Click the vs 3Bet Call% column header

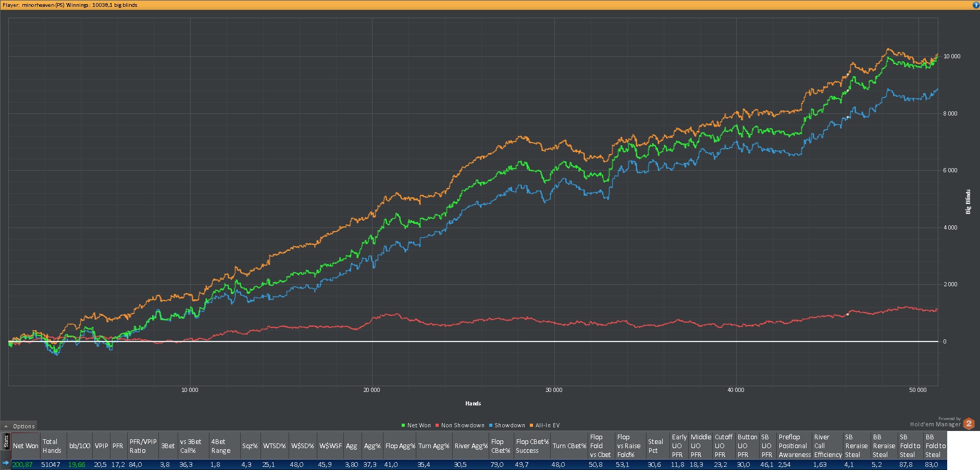click(x=193, y=446)
